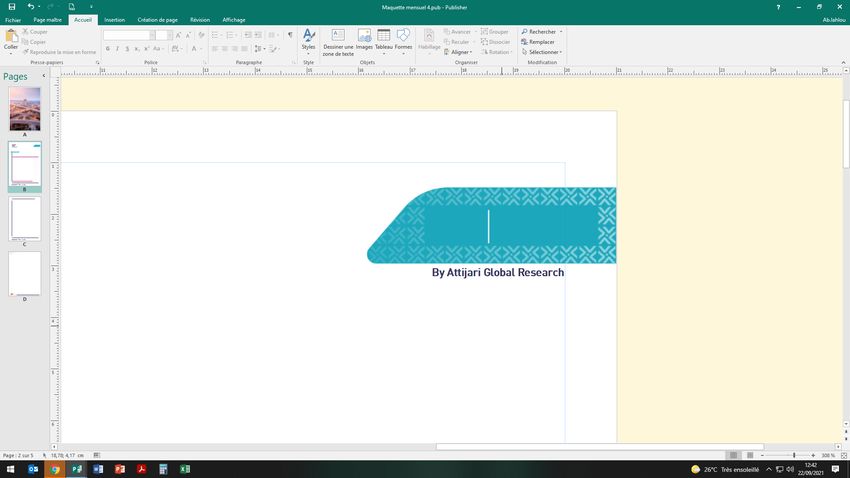Toggle subscript formatting
The height and width of the screenshot is (478, 850).
pos(137,49)
